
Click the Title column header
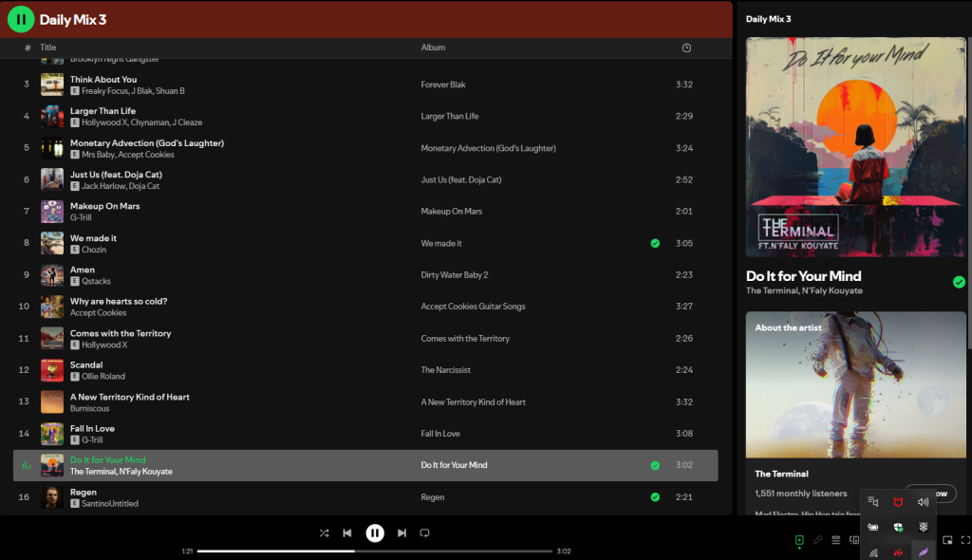point(47,47)
